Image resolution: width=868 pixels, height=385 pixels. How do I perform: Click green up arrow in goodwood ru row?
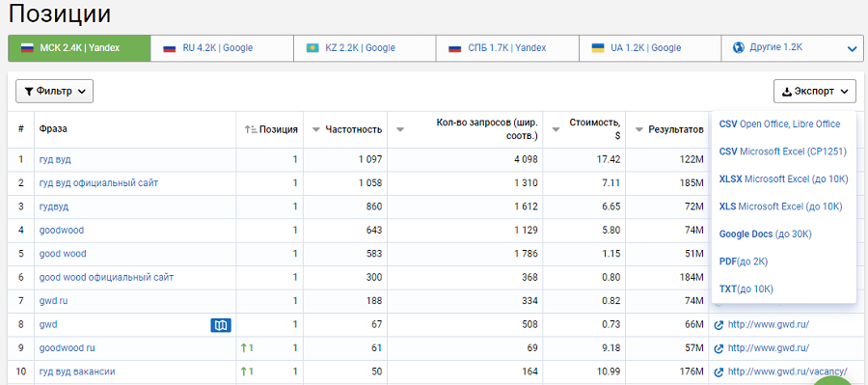[244, 348]
